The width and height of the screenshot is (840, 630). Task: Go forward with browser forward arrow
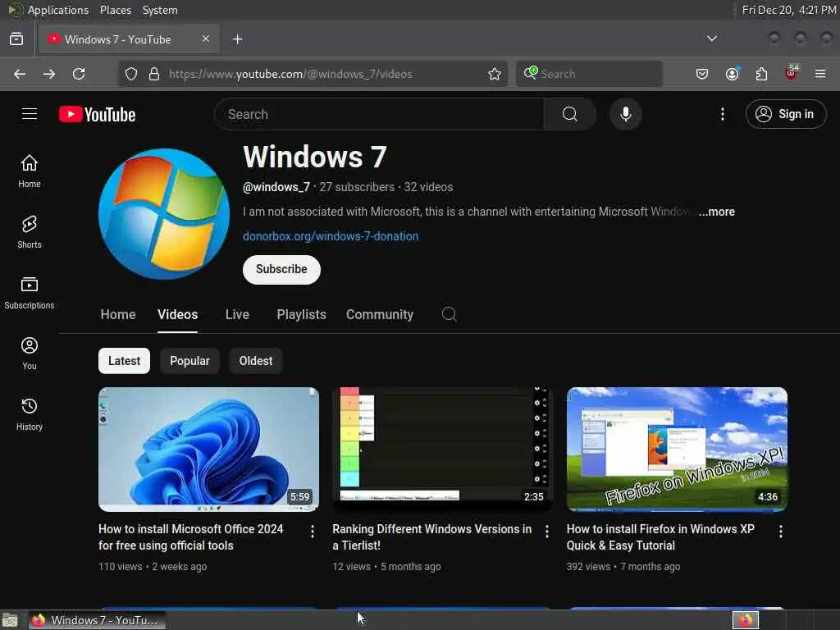(49, 74)
